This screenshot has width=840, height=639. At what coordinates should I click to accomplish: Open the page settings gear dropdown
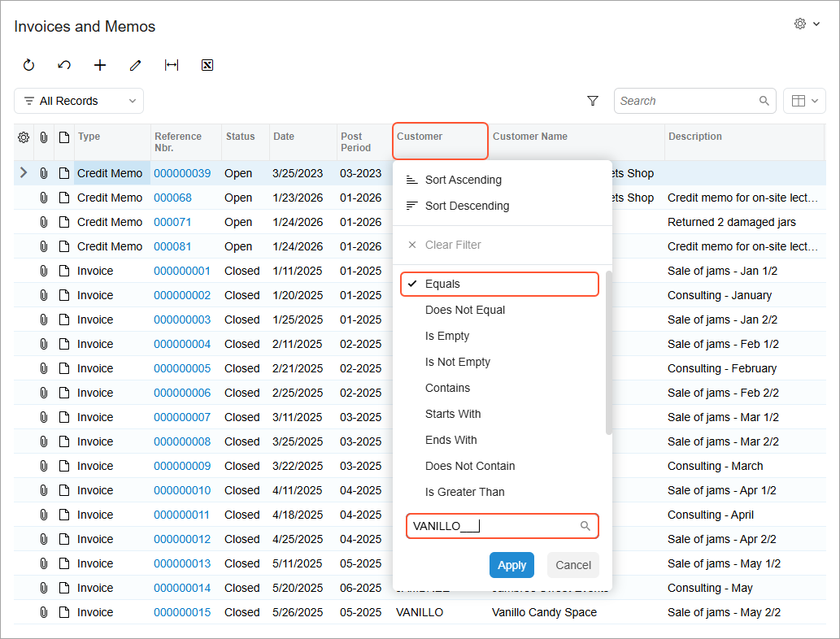807,24
